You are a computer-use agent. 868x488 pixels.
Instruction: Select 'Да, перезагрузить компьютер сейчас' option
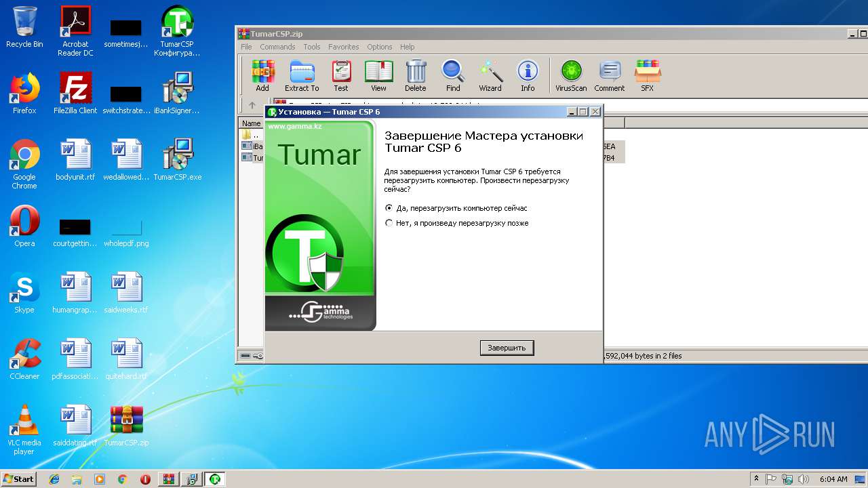pos(456,208)
